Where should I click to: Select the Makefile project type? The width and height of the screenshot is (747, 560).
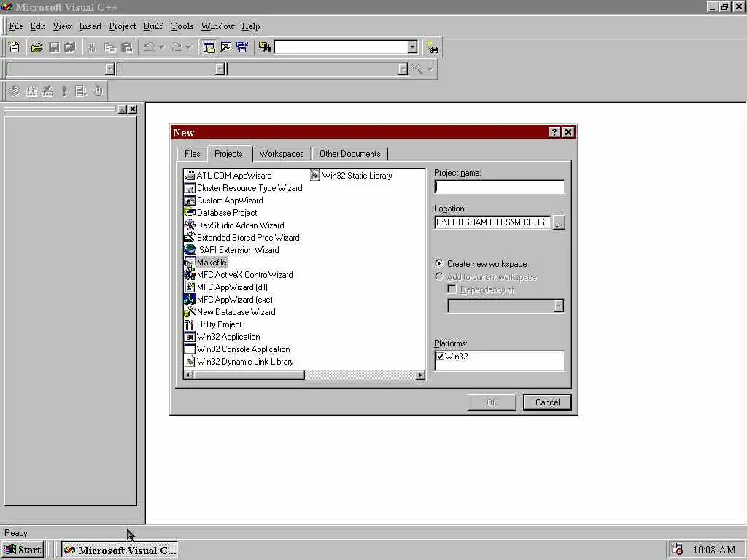point(205,262)
